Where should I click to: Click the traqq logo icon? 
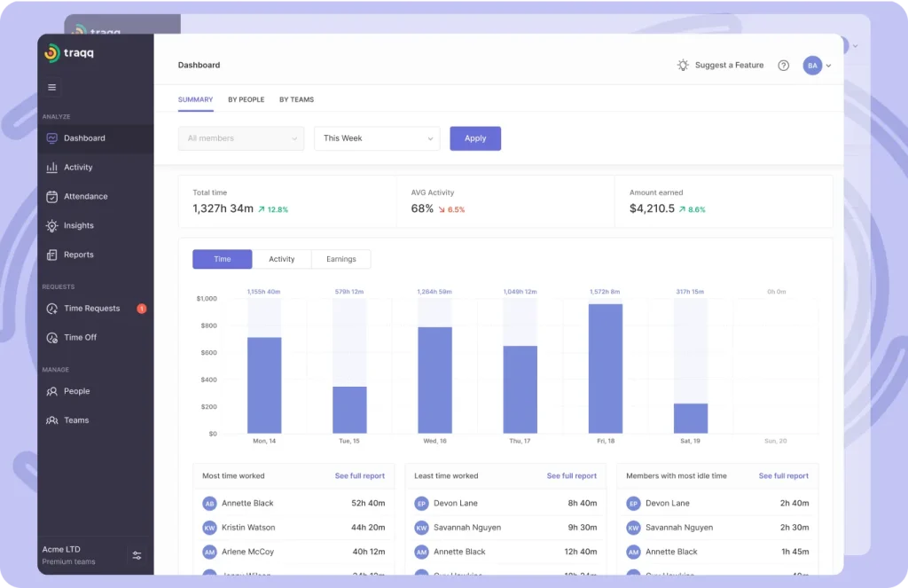click(52, 54)
